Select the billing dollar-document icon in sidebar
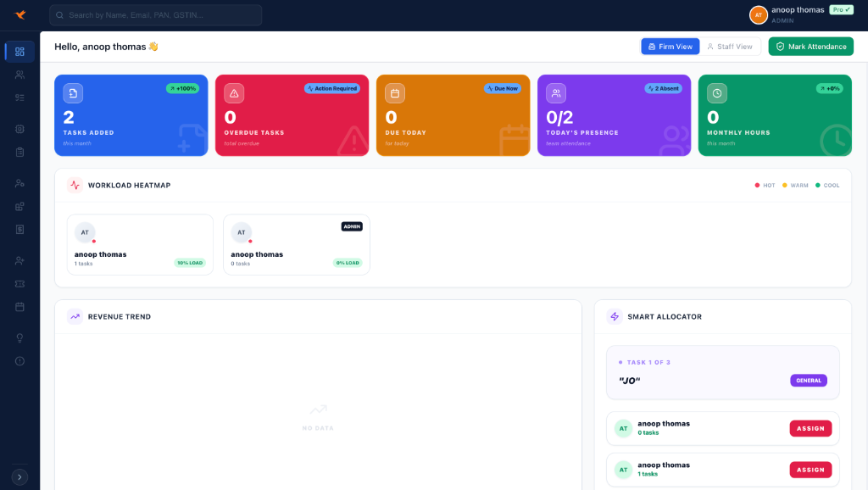868x490 pixels. [19, 229]
